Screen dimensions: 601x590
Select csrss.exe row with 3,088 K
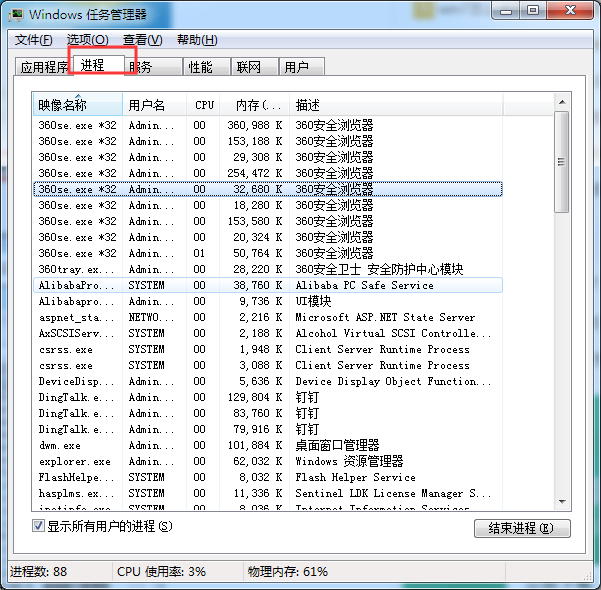coord(268,365)
